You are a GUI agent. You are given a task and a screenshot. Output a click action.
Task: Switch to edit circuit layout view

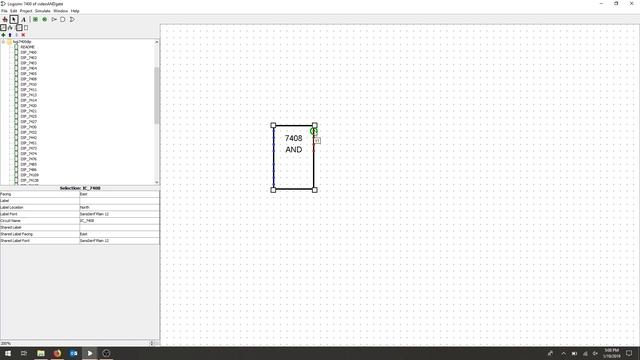click(x=19, y=27)
